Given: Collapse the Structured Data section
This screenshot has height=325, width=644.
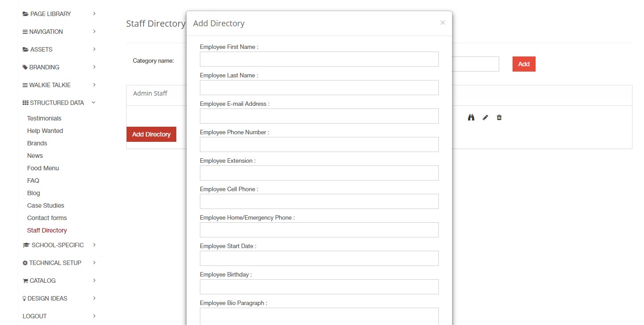Looking at the screenshot, I should pos(93,103).
